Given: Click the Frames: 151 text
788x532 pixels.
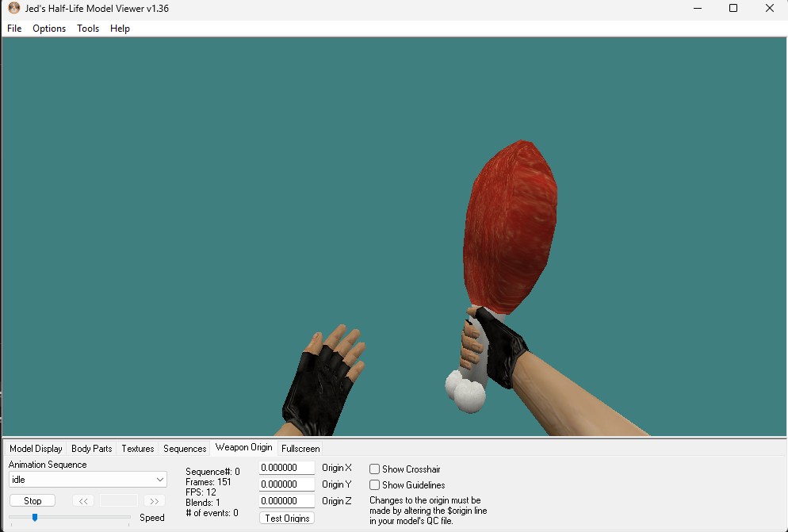Looking at the screenshot, I should [208, 482].
